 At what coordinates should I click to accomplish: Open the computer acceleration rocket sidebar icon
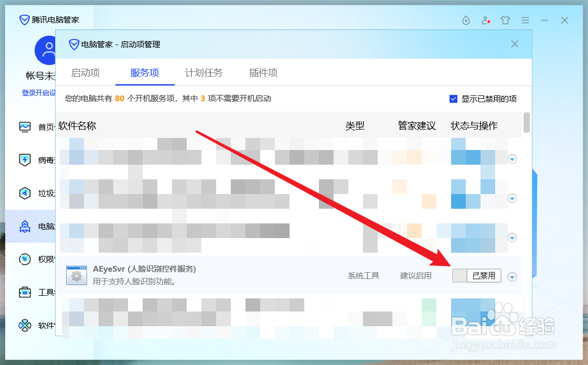click(x=25, y=227)
